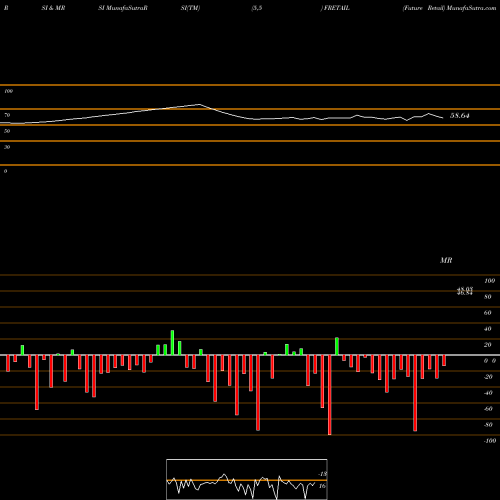500x500 pixels.
Task: Click the RSI axis label 70
Action: click(x=7, y=115)
